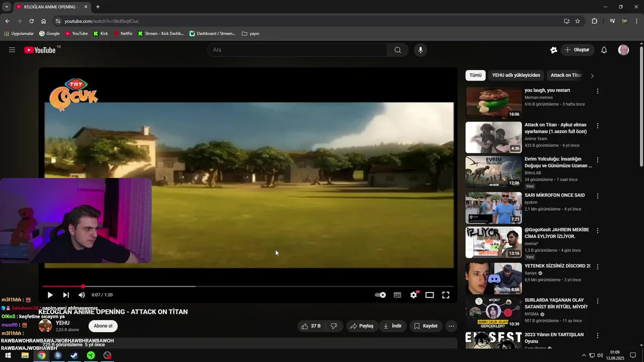Focus the YouTube Ara search field
644x362 pixels.
pyautogui.click(x=297, y=50)
